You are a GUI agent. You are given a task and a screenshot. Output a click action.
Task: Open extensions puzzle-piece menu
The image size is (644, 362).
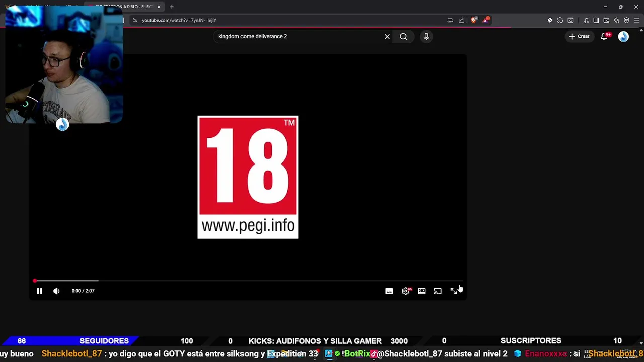click(x=560, y=20)
